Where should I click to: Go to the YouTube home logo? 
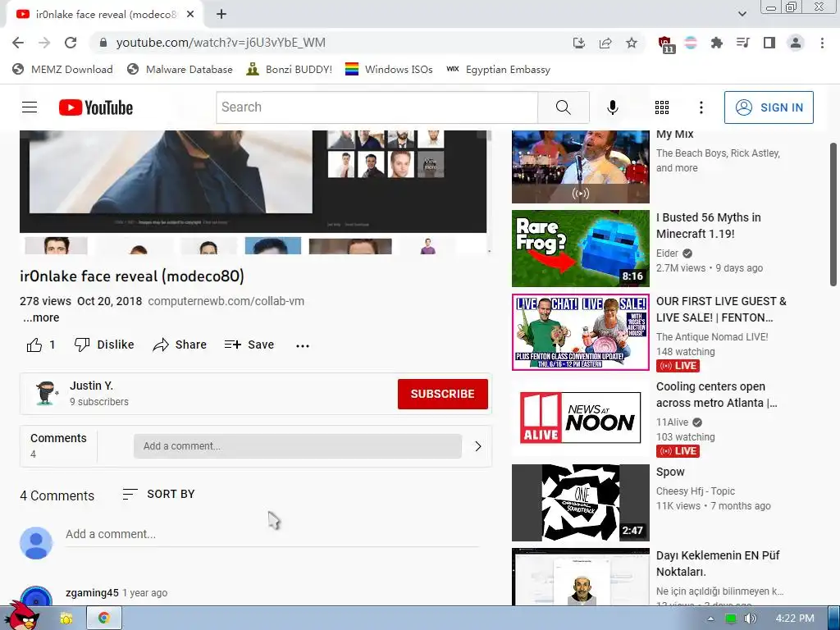[96, 107]
